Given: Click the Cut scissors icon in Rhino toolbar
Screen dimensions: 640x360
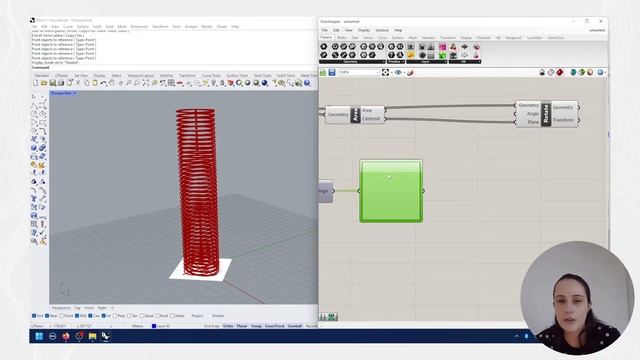Looking at the screenshot, I should [x=78, y=83].
